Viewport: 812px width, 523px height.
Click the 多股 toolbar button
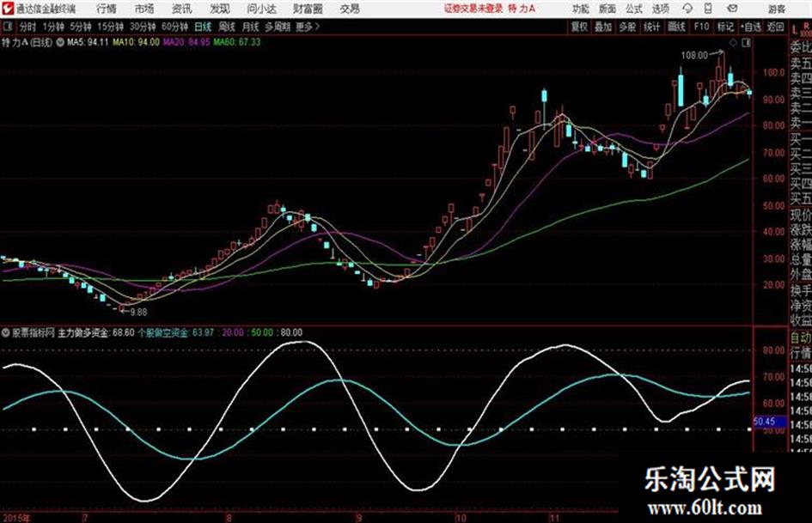(x=627, y=27)
